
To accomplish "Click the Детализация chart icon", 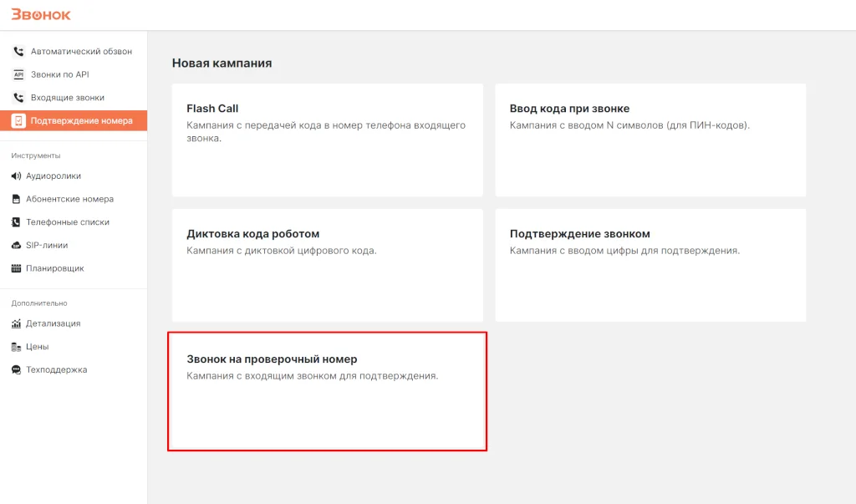I will coord(17,323).
